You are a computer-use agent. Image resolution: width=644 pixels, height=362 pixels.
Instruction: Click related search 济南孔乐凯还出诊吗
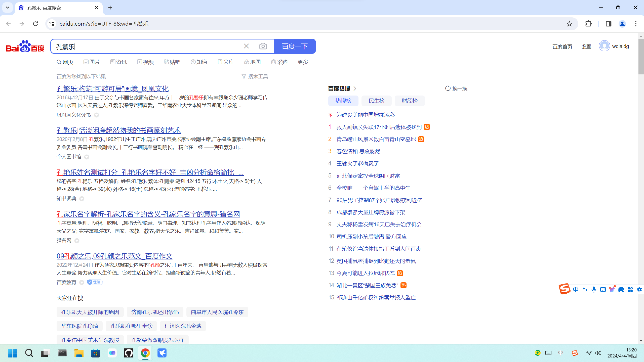[x=155, y=312]
